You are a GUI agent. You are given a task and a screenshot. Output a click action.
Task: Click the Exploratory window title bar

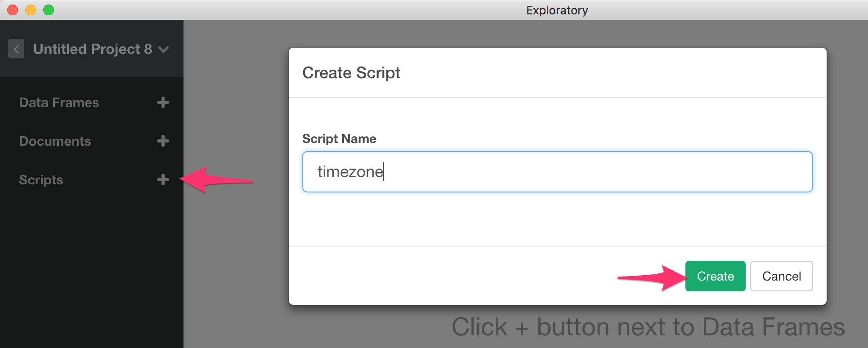click(x=557, y=10)
